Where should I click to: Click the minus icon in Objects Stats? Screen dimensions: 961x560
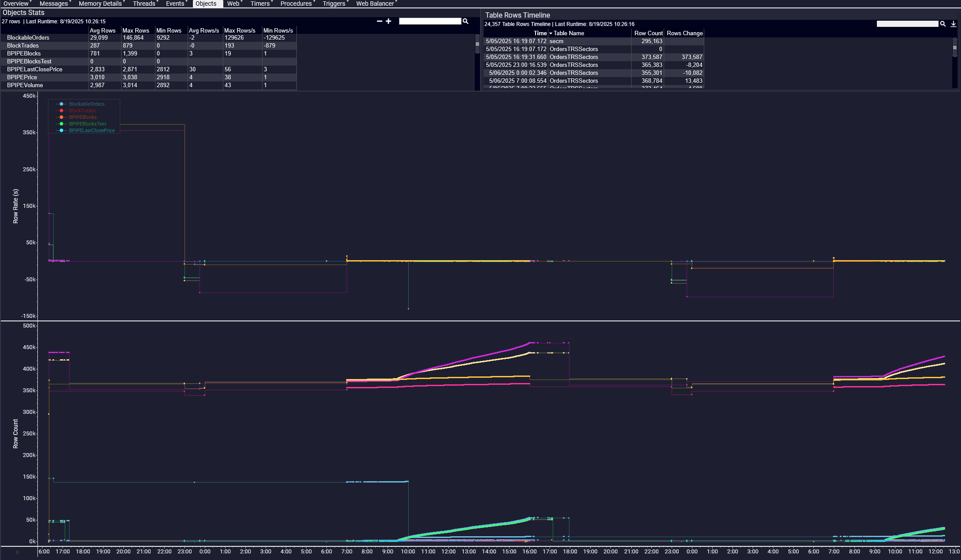(379, 21)
